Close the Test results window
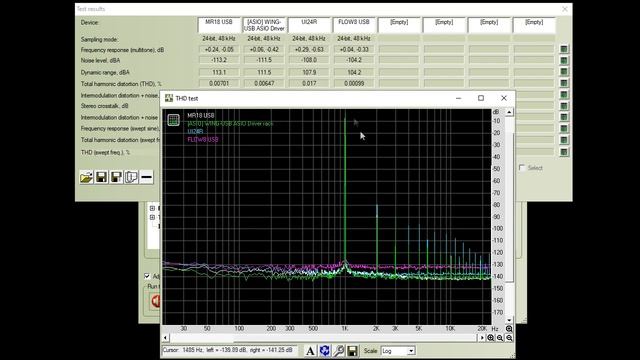Viewport: 640px width, 360px height. point(565,9)
